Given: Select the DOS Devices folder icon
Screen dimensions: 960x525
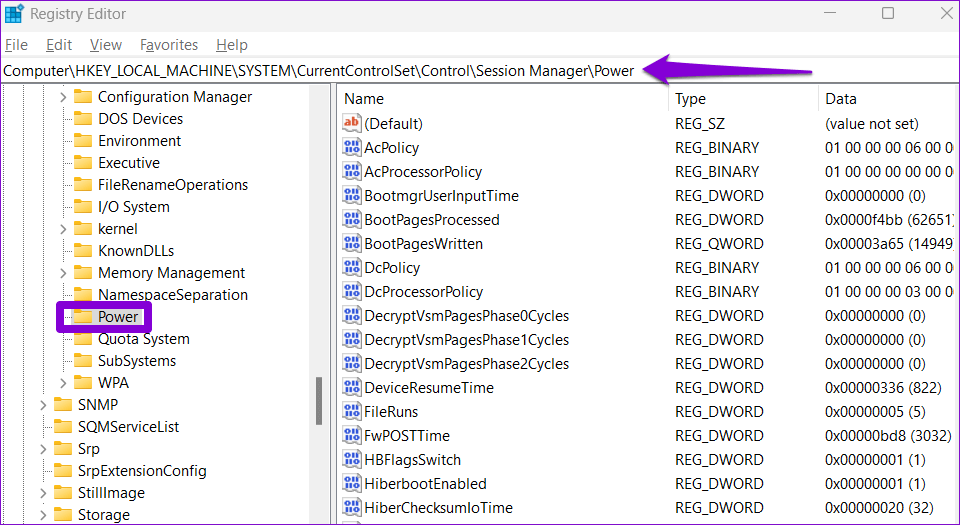Looking at the screenshot, I should point(83,119).
